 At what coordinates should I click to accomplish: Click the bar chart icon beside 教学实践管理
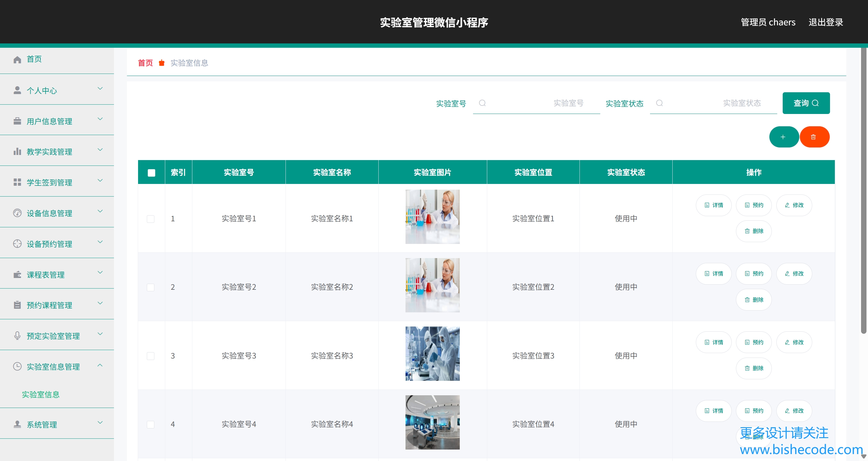pyautogui.click(x=17, y=152)
